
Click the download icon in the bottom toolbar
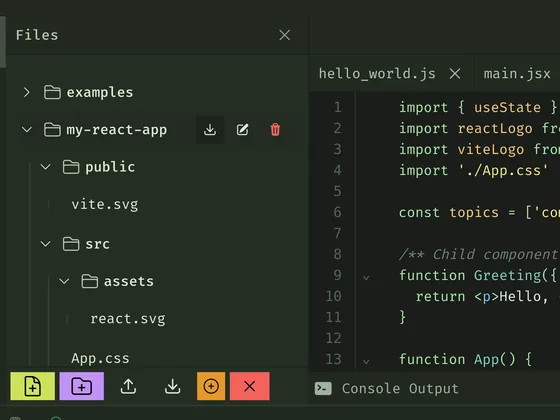pos(172,386)
